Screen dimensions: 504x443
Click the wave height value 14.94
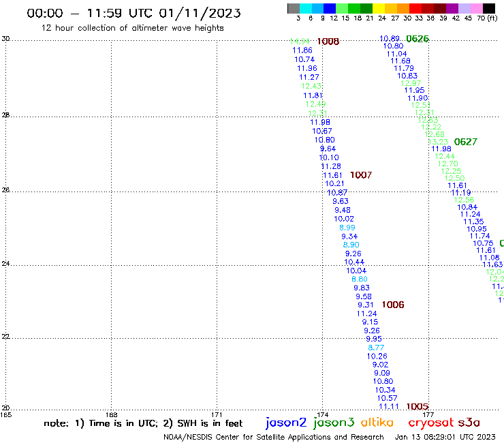[300, 42]
